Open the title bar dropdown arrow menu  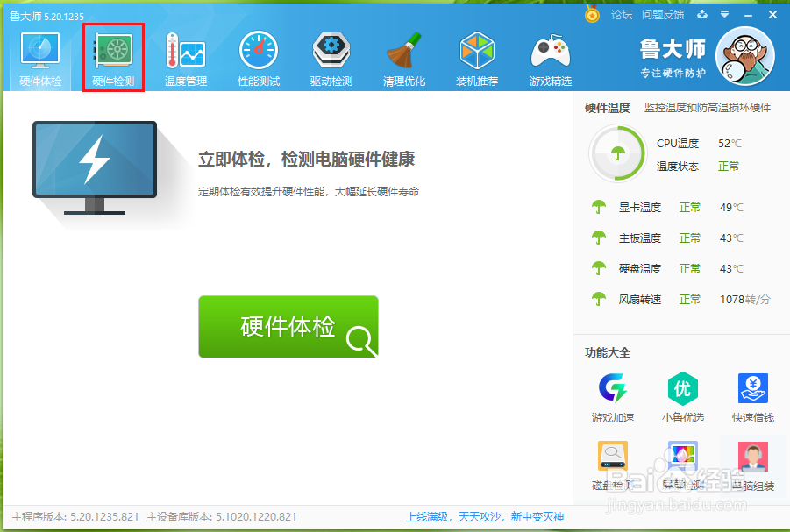pos(724,14)
